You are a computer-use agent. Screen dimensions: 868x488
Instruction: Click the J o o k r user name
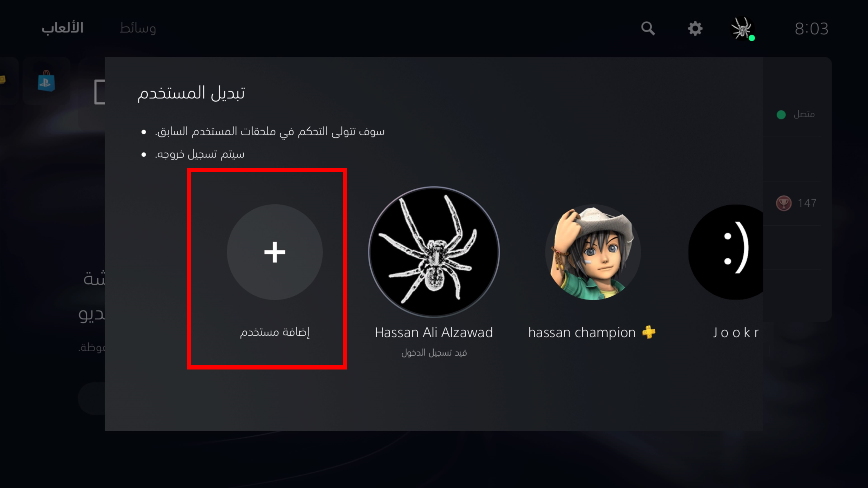(736, 332)
